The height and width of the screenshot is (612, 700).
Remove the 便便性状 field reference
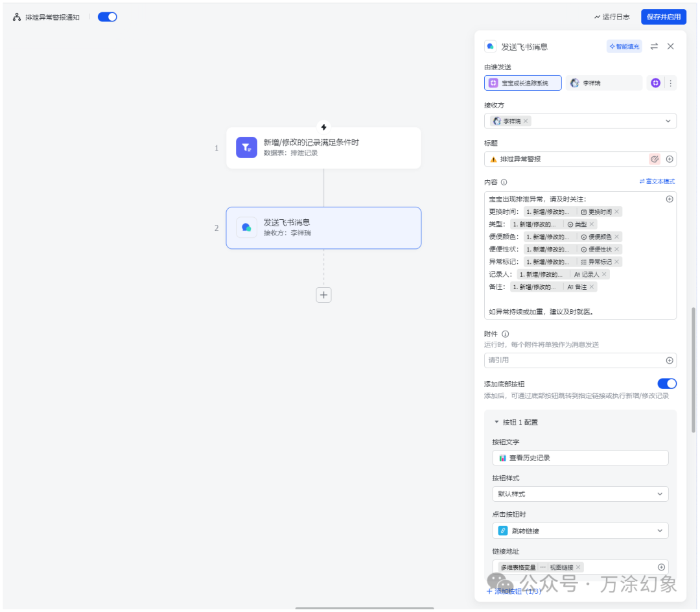(616, 249)
